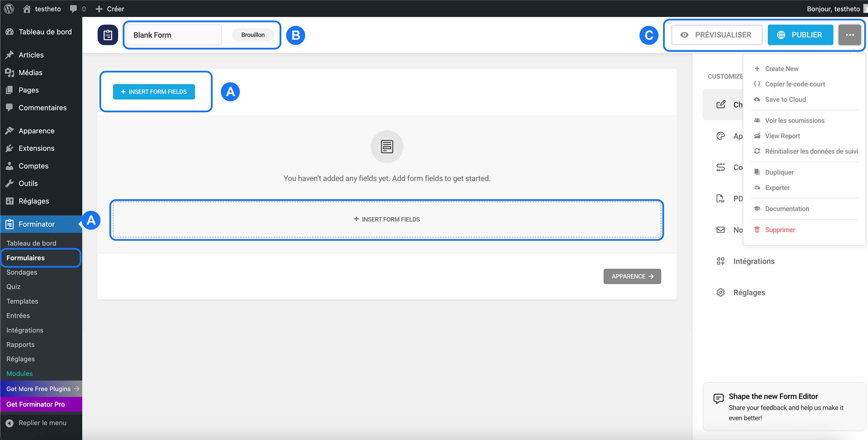Click Prévisualiser to preview the form
The image size is (868, 440).
tap(716, 35)
